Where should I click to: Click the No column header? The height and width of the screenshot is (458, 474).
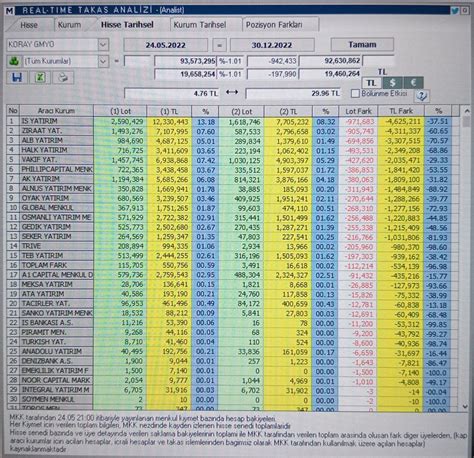pos(13,111)
